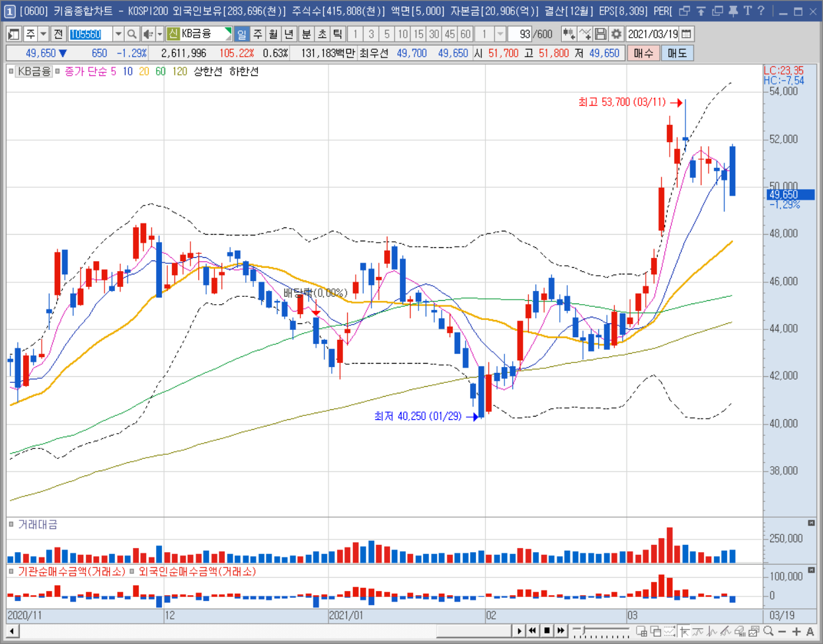This screenshot has height=644, width=823.
Task: Click the chart zoom slider at bottom
Action: (601, 631)
